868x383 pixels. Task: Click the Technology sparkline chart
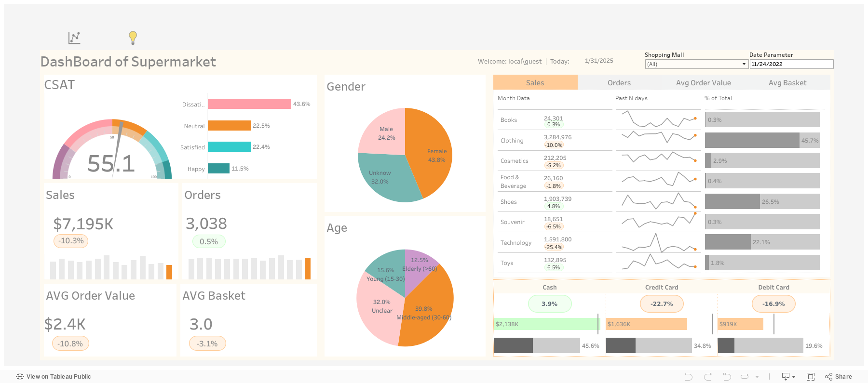[x=658, y=243]
